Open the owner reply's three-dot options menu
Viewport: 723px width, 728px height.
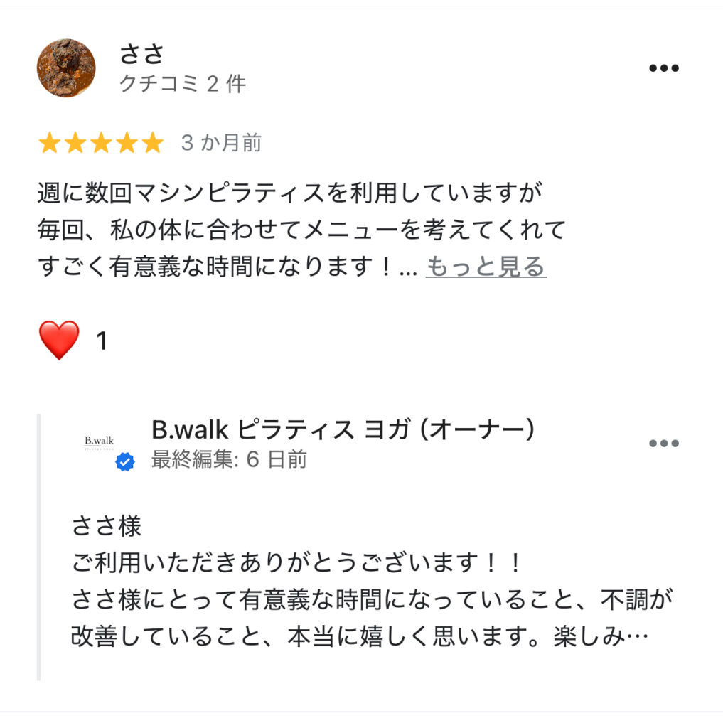click(x=663, y=444)
